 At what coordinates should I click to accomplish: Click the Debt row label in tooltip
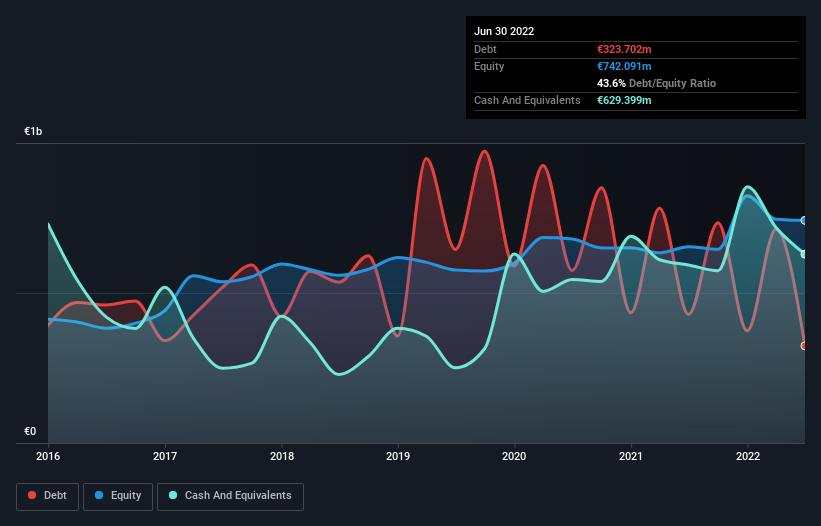click(485, 49)
